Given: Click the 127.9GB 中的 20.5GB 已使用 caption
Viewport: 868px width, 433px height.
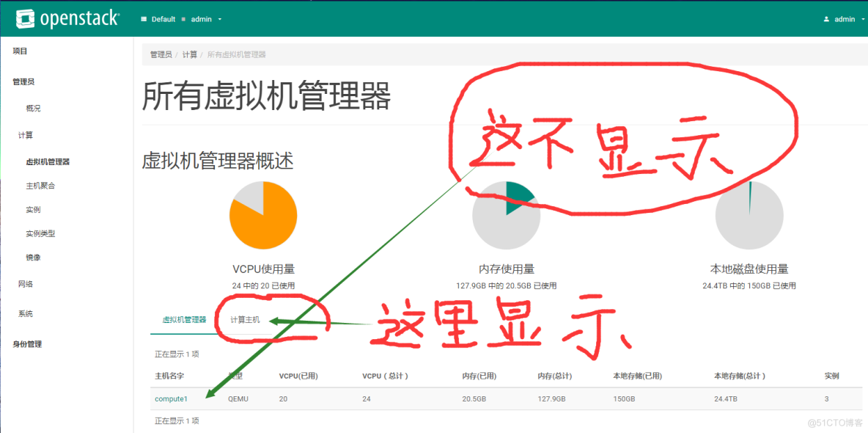Looking at the screenshot, I should [x=506, y=286].
